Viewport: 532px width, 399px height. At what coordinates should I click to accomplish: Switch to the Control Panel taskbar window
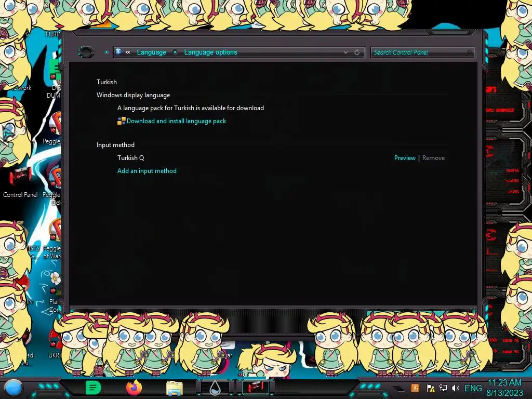pos(256,388)
